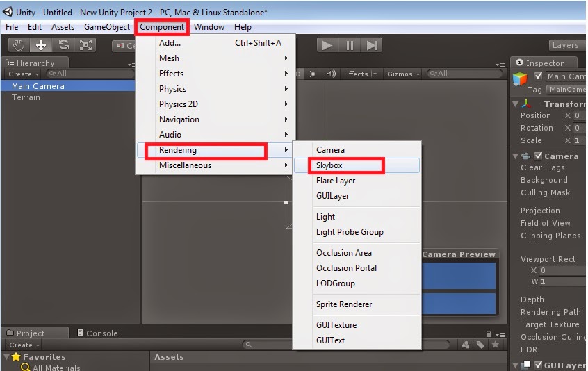The width and height of the screenshot is (588, 371).
Task: Collapse the Camera component
Action: point(516,156)
